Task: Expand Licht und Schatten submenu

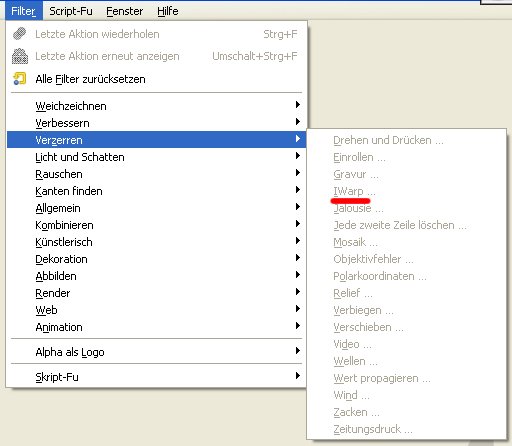Action: [x=156, y=157]
